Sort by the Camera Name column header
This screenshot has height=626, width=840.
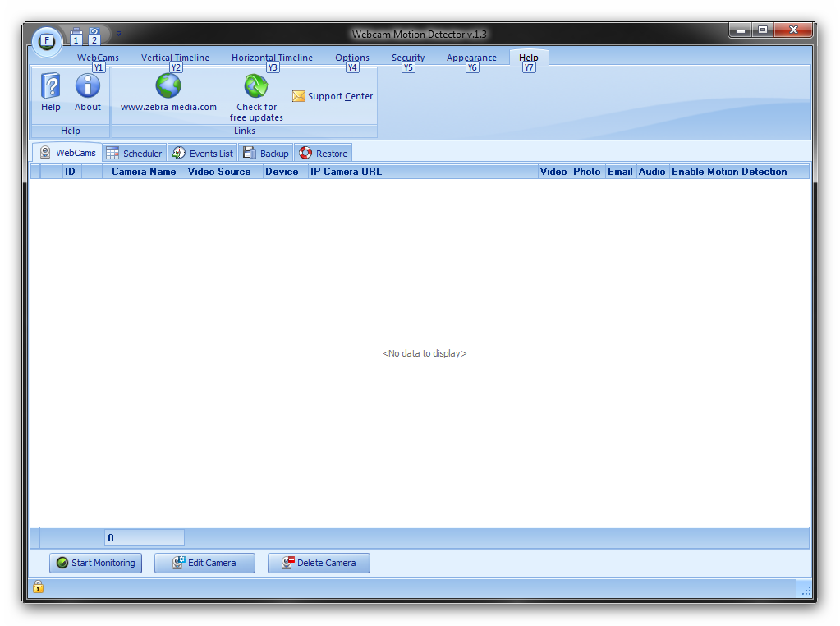pyautogui.click(x=144, y=172)
